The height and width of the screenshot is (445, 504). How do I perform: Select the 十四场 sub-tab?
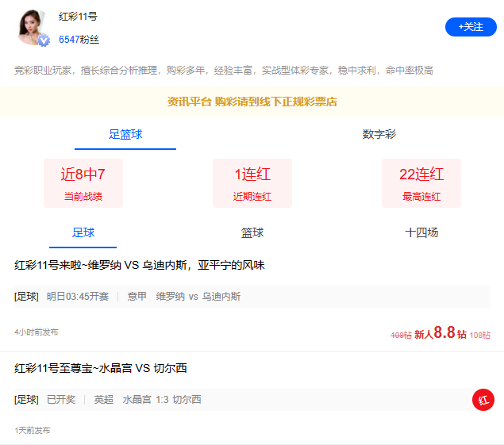point(421,232)
